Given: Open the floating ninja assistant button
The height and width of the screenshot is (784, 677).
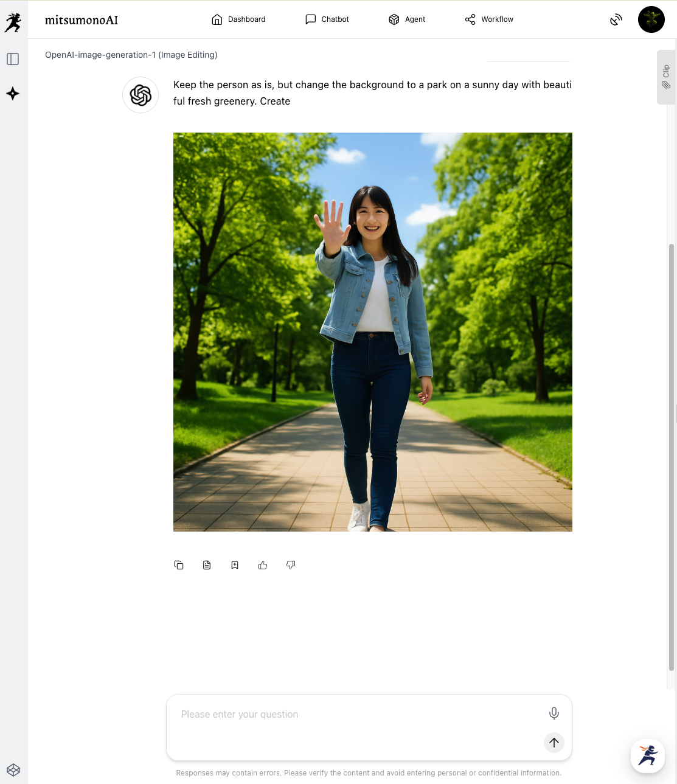Looking at the screenshot, I should tap(647, 755).
